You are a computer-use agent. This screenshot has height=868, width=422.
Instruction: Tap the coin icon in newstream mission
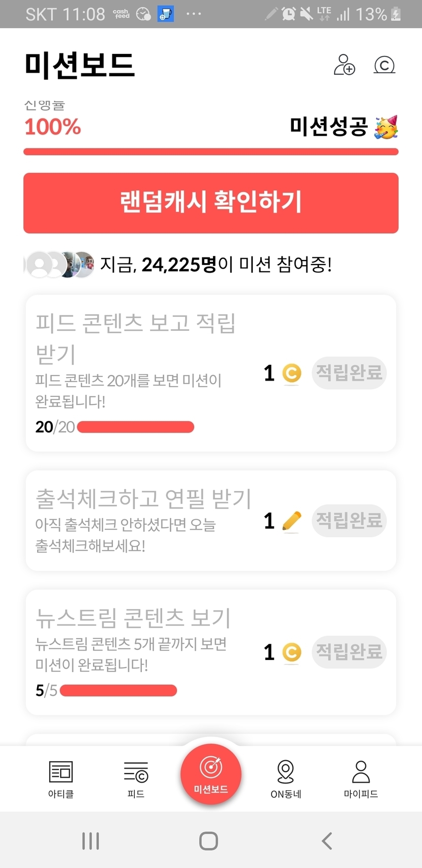(x=292, y=652)
